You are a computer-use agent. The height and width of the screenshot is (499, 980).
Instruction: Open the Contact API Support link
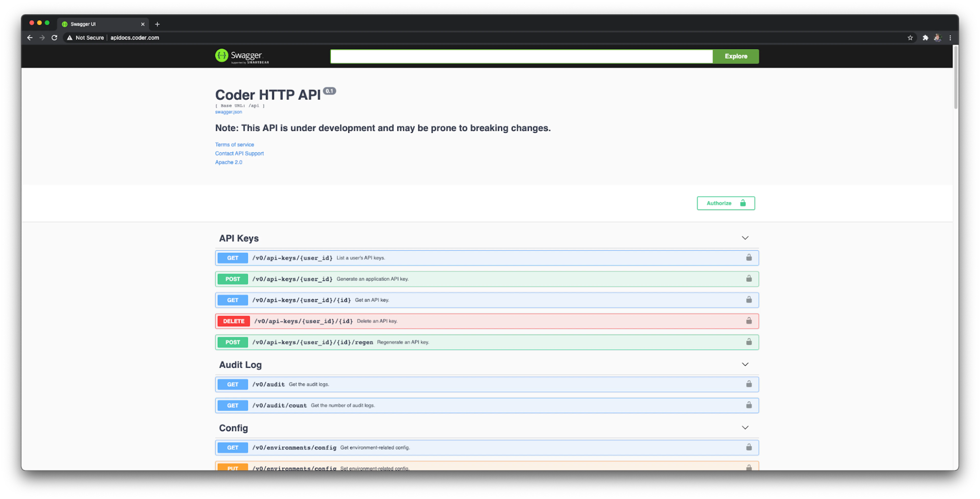[239, 153]
